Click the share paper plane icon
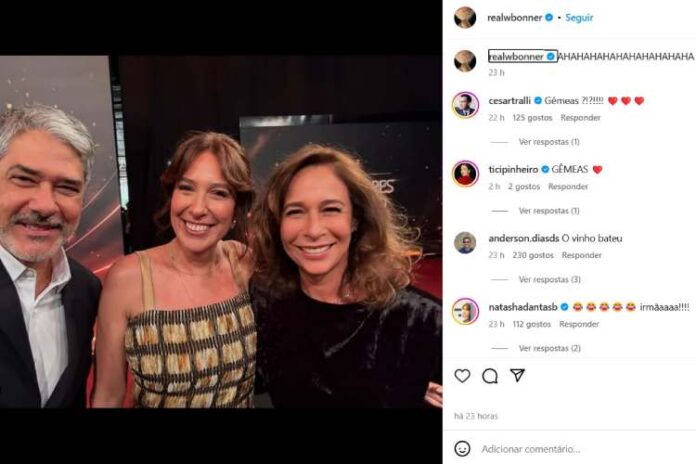Screen dimensions: 696x464 pyautogui.click(x=517, y=375)
